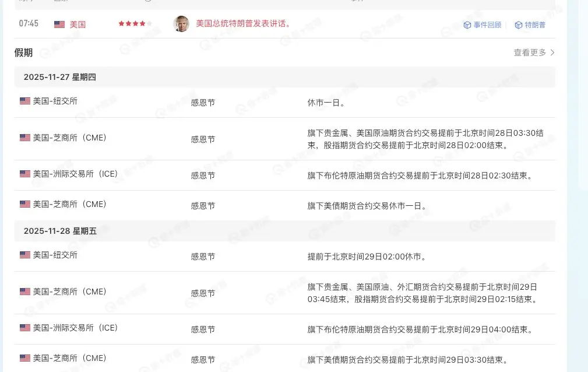Viewport: 588px width, 372px height.
Task: Click Trump's avatar thumbnail
Action: (x=181, y=24)
